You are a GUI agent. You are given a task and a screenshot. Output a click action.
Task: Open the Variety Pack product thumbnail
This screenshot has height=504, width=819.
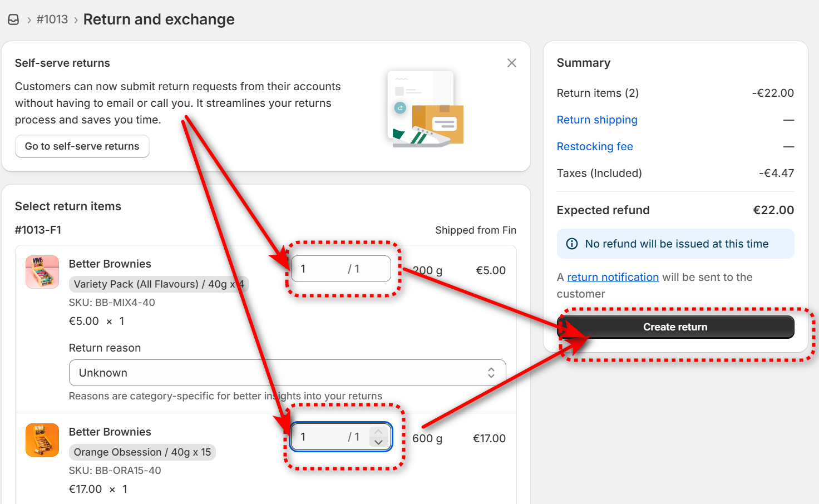point(42,272)
